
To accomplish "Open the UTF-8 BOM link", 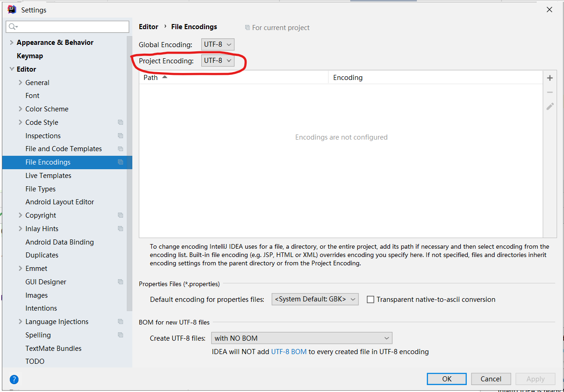I will coord(289,352).
